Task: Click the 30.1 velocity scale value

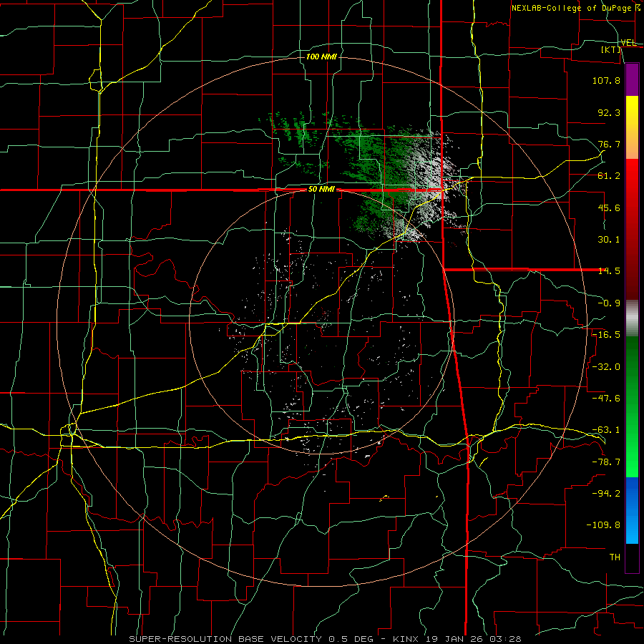Action: 609,240
